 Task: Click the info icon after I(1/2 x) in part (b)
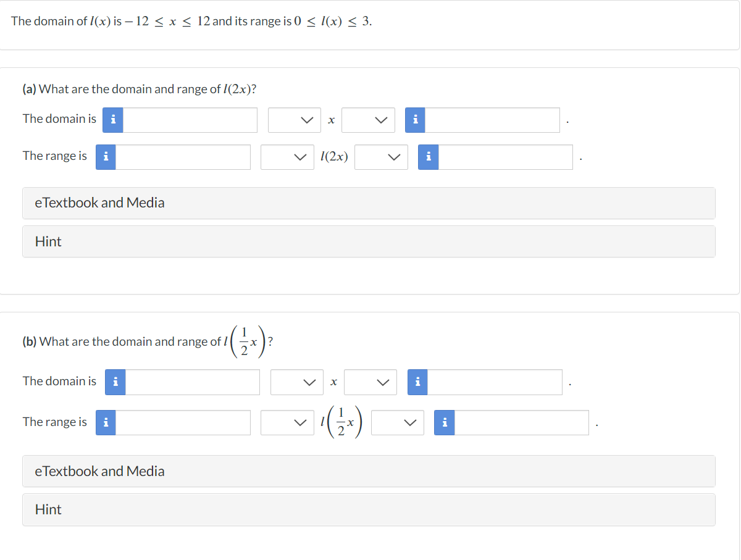pyautogui.click(x=444, y=422)
